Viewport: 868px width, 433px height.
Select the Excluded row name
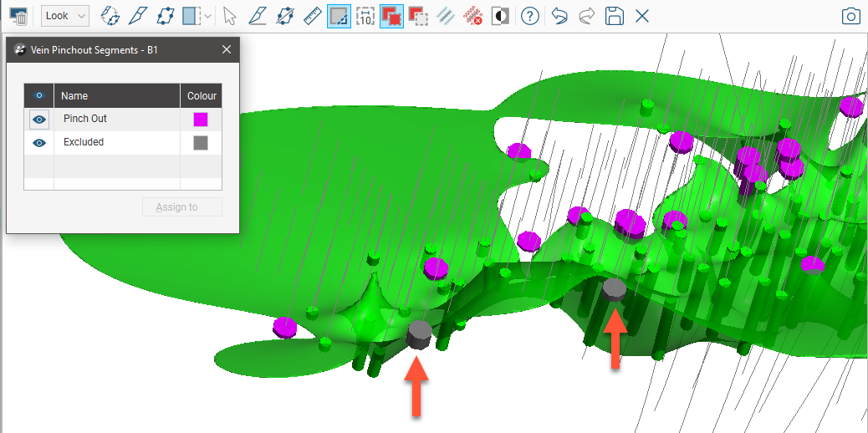[84, 143]
